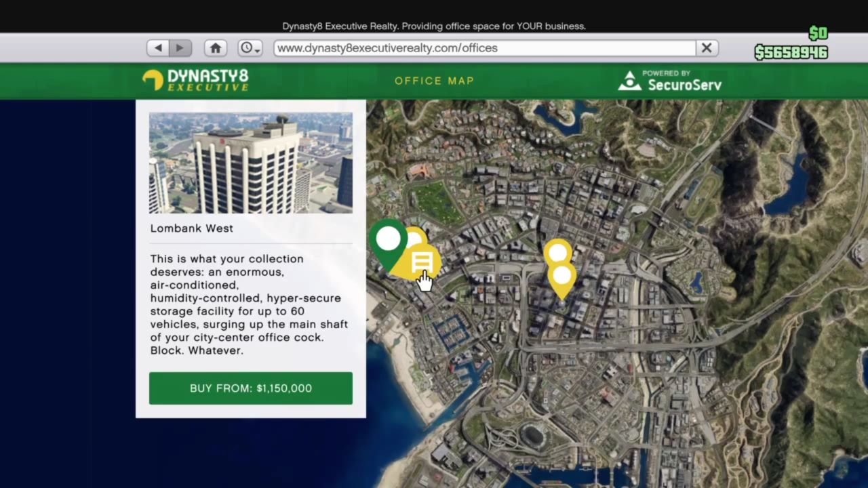Click the Dynasty8 Executive Realty banner message
Viewport: 868px width, 488px height.
(x=434, y=26)
